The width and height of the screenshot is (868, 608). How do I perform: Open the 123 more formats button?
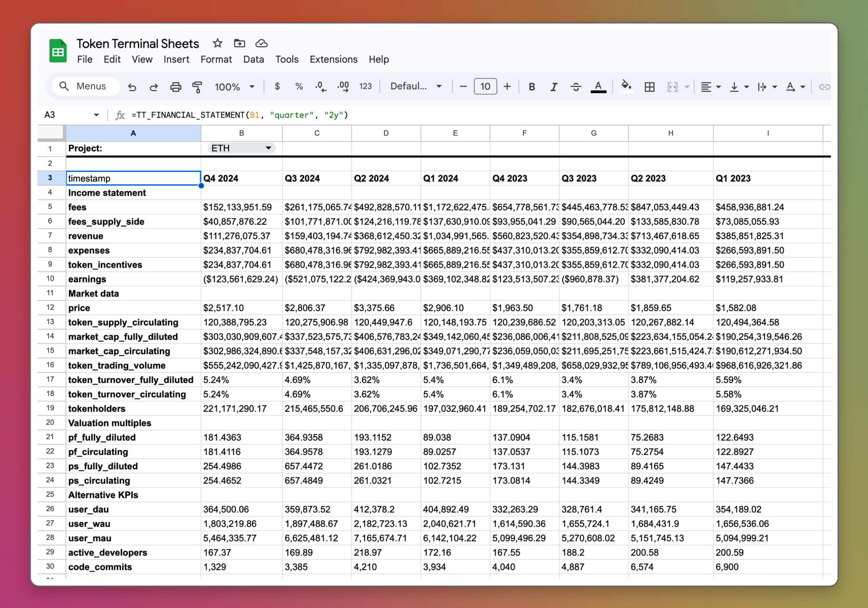point(365,86)
